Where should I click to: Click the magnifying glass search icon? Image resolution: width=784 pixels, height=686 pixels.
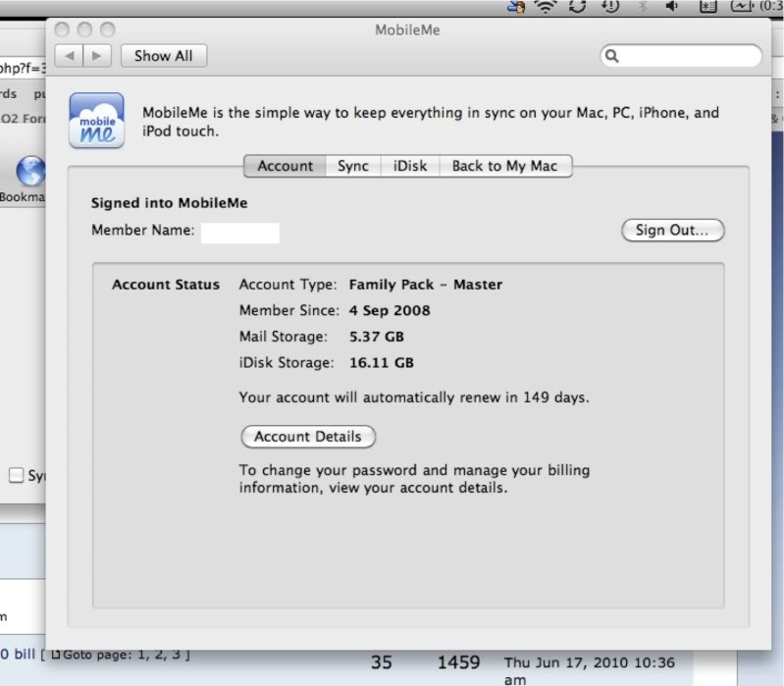click(611, 56)
